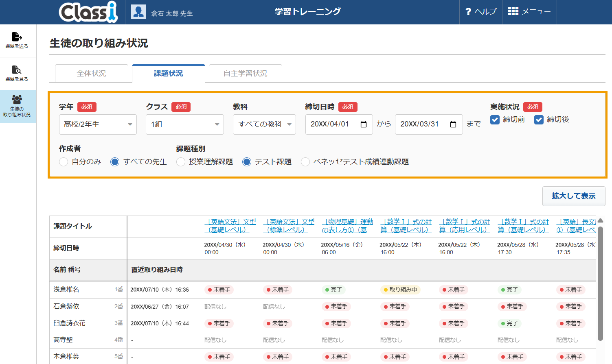
Task: Open the calendar icon for end date 20XX/03/31
Action: tap(453, 124)
